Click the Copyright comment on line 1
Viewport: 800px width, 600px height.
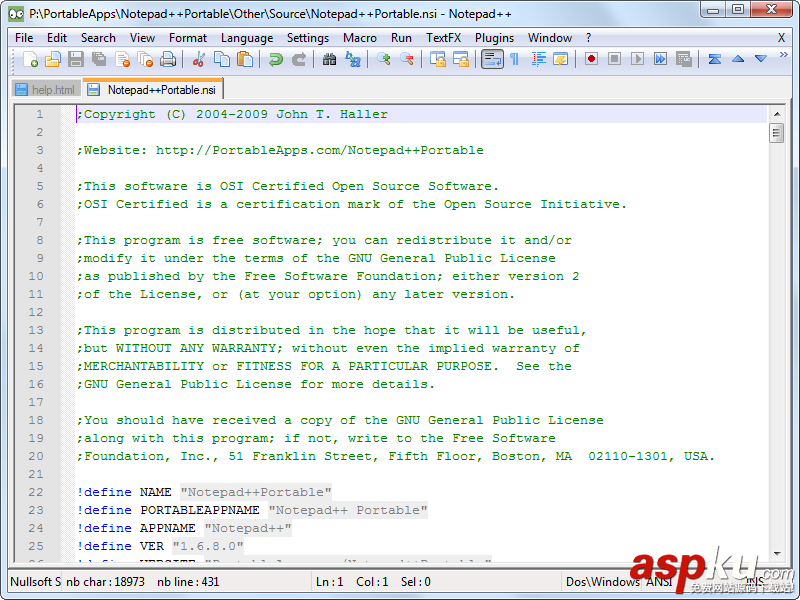click(232, 114)
